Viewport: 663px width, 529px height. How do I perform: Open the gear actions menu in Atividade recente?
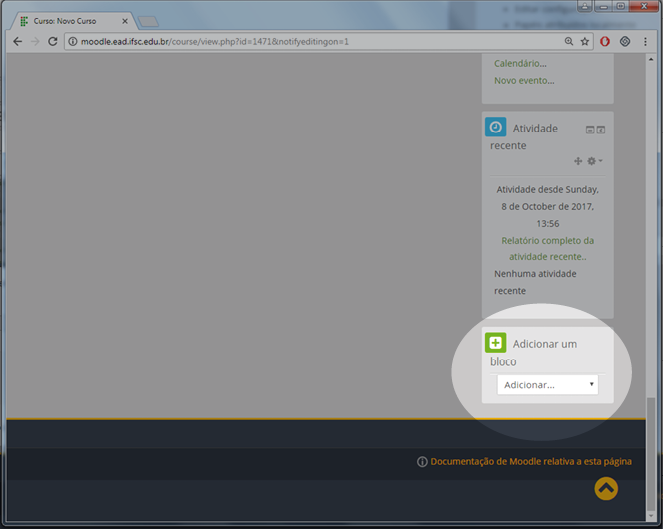pyautogui.click(x=593, y=161)
